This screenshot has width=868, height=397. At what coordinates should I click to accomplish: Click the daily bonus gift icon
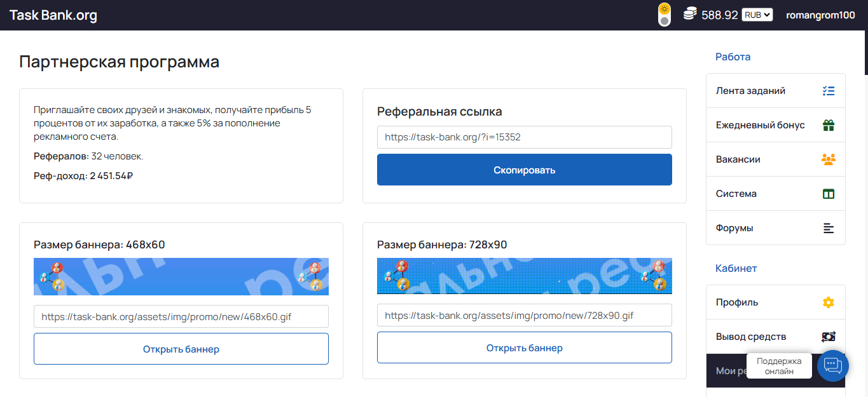pos(828,125)
